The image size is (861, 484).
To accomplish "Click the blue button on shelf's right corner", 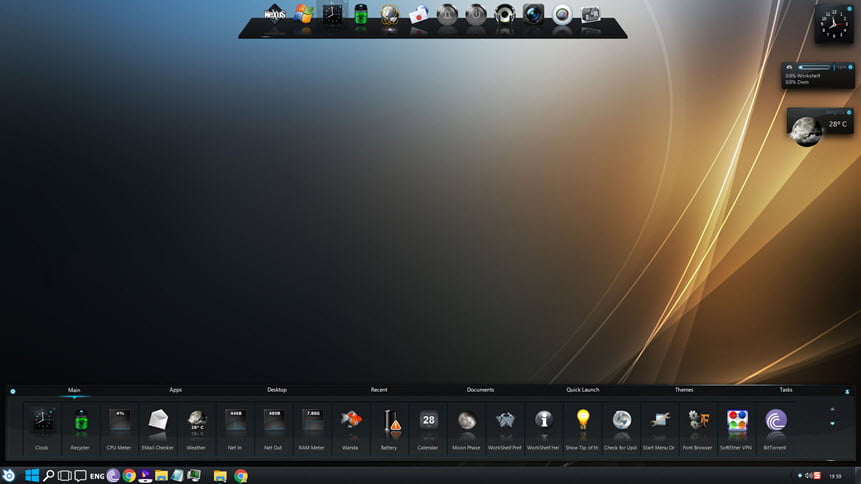I will 847,392.
